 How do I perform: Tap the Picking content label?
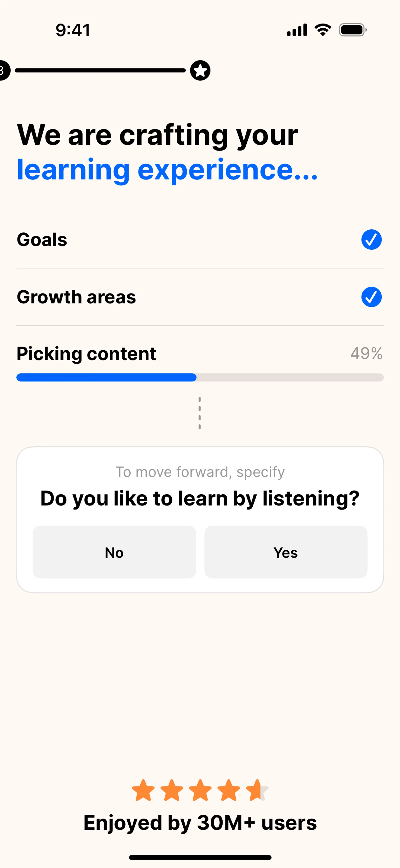86,353
